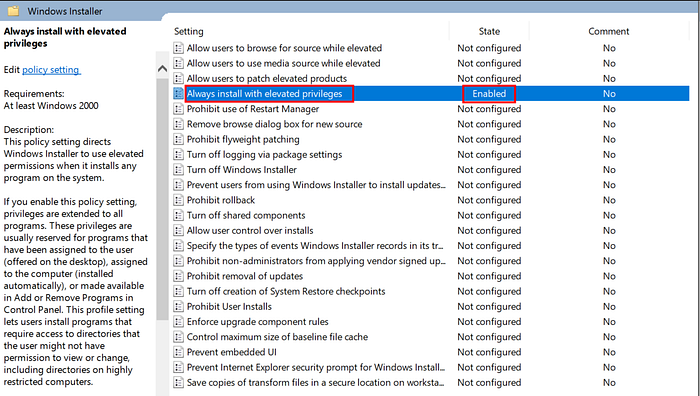Click icon beside 'Allow user control over installs'

[179, 230]
